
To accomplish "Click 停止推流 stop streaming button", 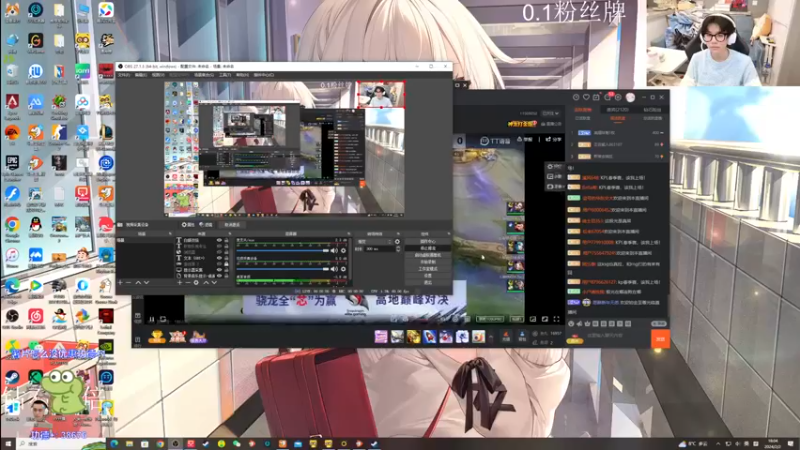I will coord(428,248).
